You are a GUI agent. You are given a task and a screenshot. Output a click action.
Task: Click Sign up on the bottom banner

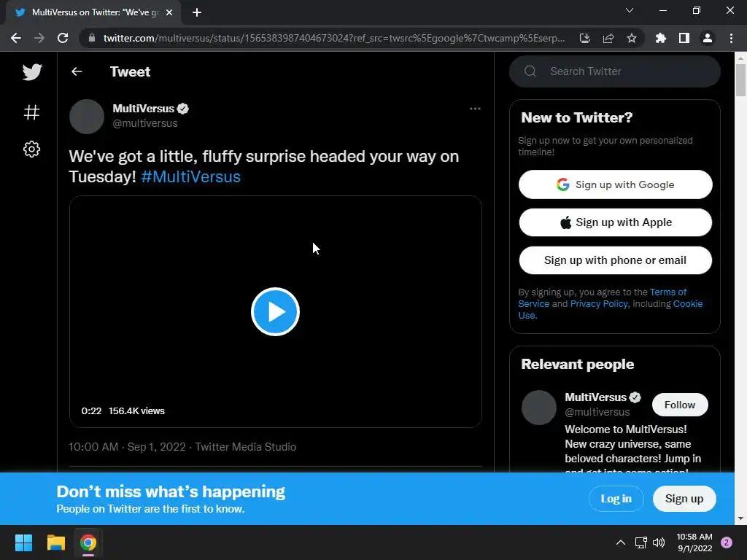click(x=684, y=499)
